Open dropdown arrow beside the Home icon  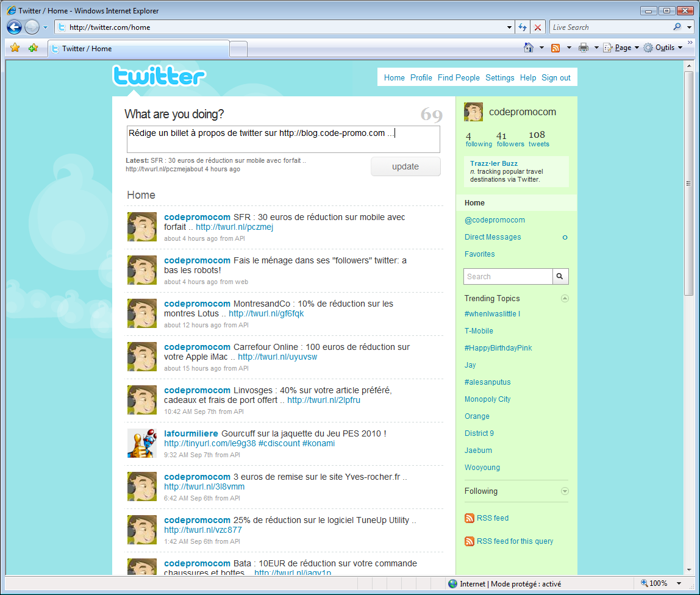tap(541, 48)
